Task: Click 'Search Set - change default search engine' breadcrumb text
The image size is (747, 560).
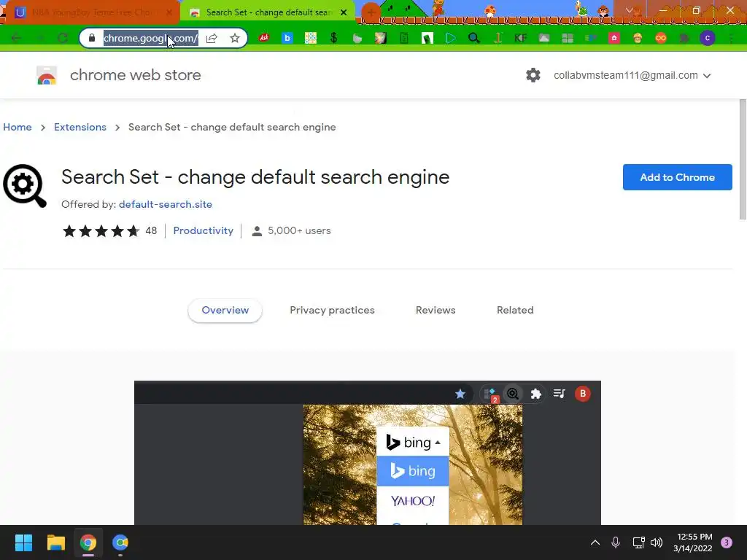Action: (x=232, y=127)
